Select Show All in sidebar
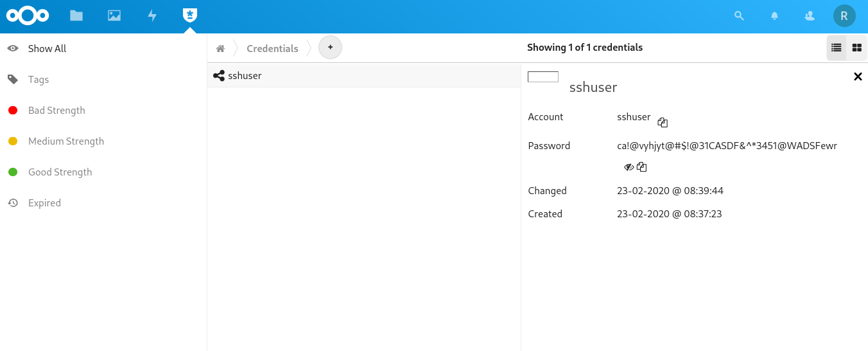Viewport: 868px width, 351px height. [47, 49]
